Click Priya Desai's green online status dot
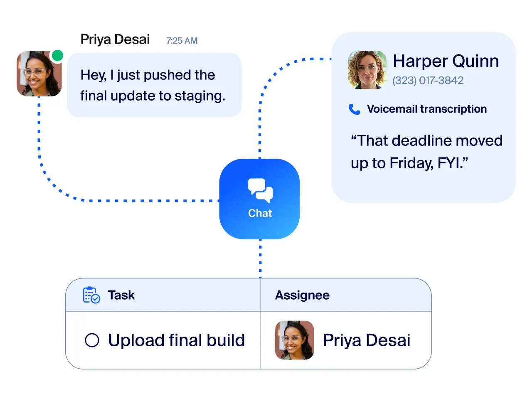532x399 pixels. click(x=57, y=56)
